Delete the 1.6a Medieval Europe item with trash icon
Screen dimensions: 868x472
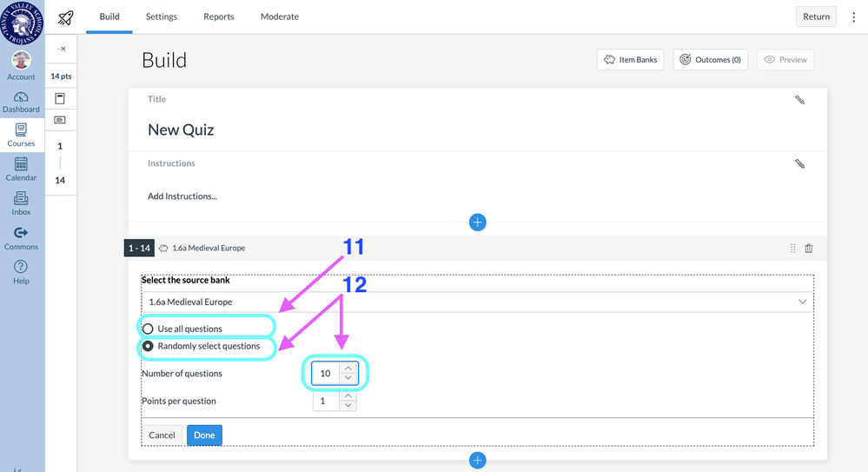809,249
